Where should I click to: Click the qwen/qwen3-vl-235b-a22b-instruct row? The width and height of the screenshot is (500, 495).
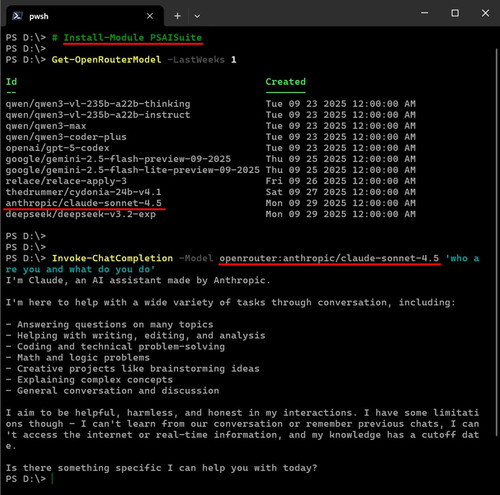coord(211,115)
